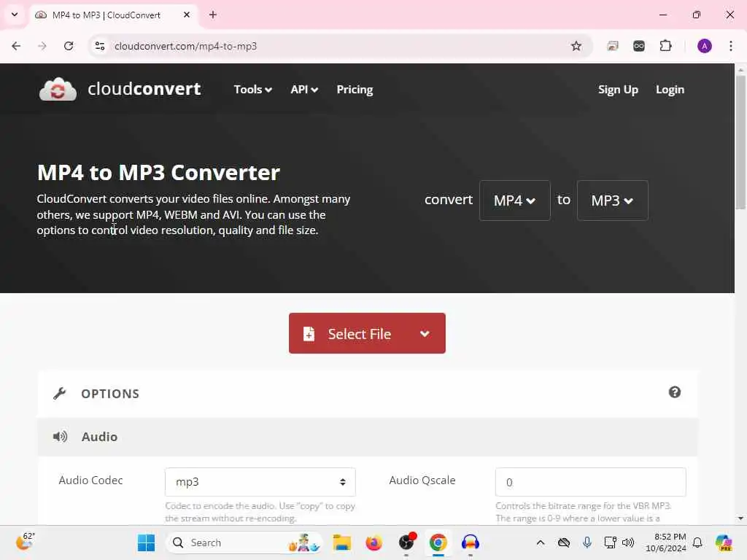Open the MP3 target format dropdown
This screenshot has height=560, width=747.
(x=612, y=201)
